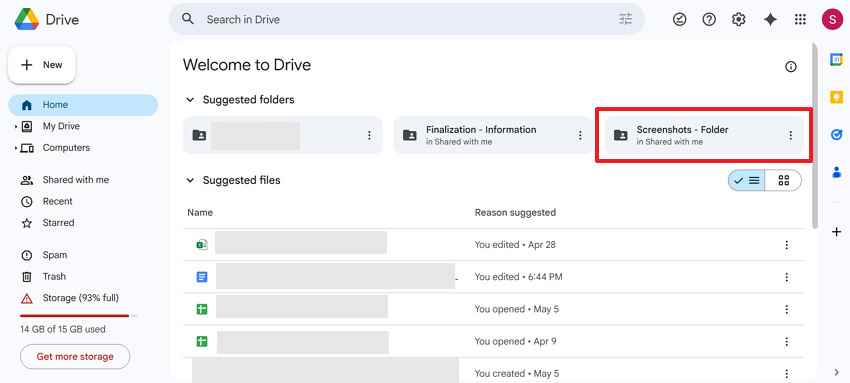Open the Google apps grid

[800, 20]
